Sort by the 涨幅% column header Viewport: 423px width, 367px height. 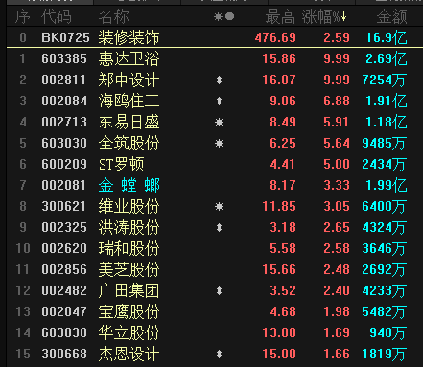(x=324, y=17)
